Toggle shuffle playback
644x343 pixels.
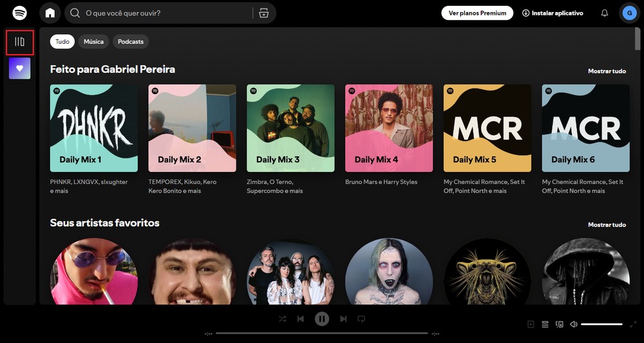[282, 319]
